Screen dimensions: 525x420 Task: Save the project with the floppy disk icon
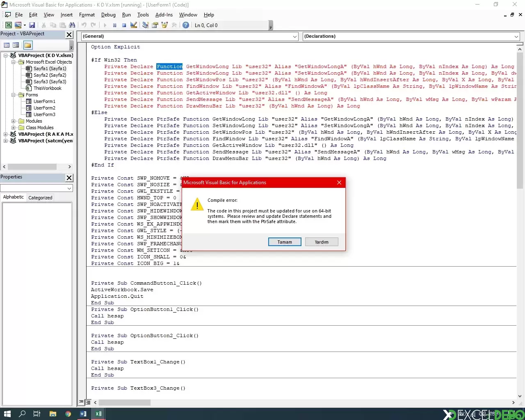point(32,25)
